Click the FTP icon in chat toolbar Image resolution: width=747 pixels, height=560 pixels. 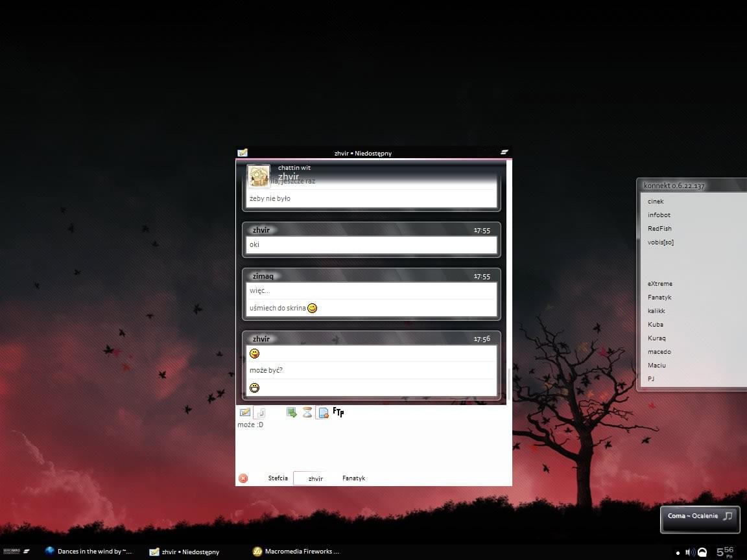pos(338,412)
